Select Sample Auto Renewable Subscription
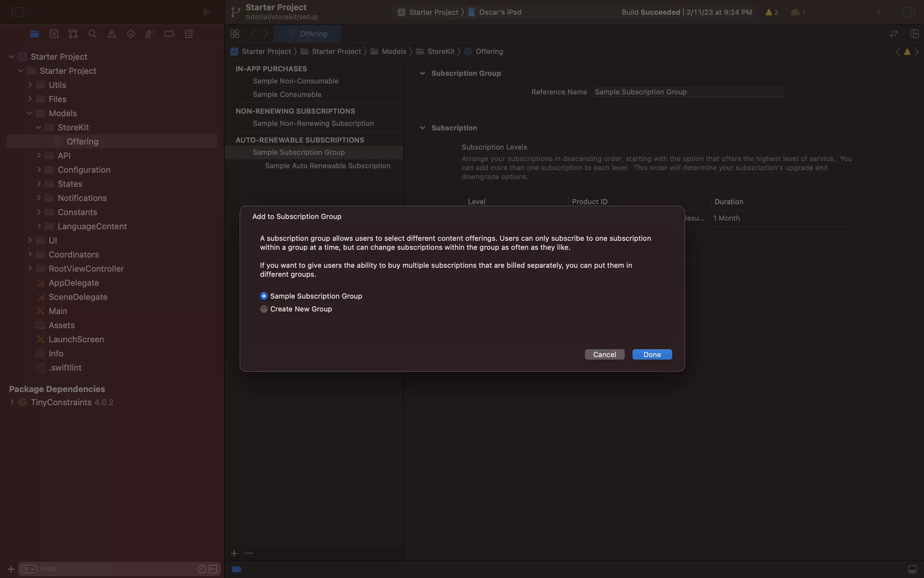This screenshot has width=924, height=578. 328,166
